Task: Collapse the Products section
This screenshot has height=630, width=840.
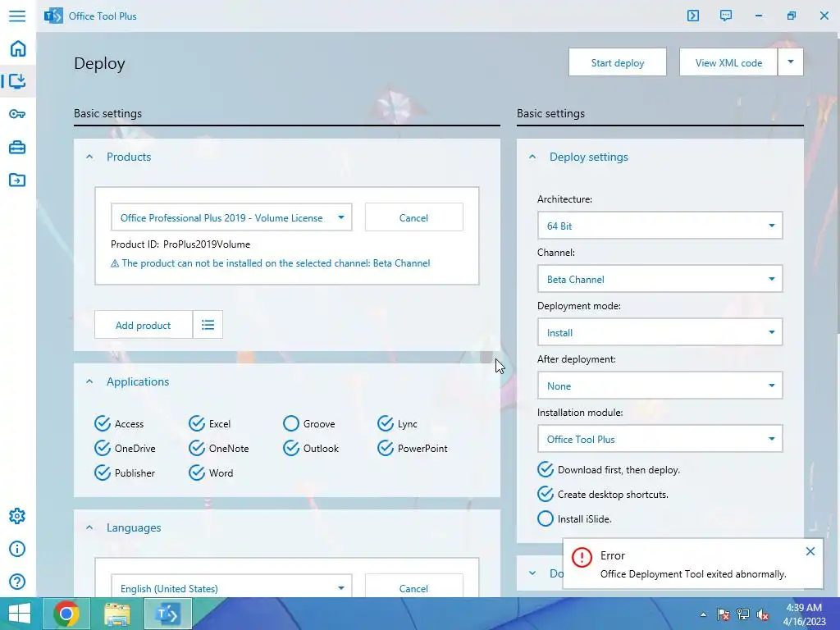Action: tap(89, 157)
